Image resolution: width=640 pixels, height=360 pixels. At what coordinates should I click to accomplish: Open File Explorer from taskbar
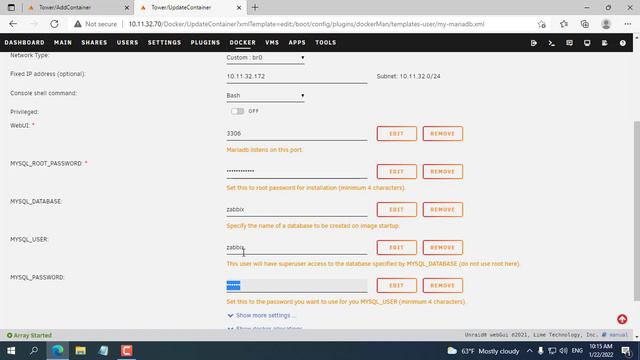tap(80, 351)
